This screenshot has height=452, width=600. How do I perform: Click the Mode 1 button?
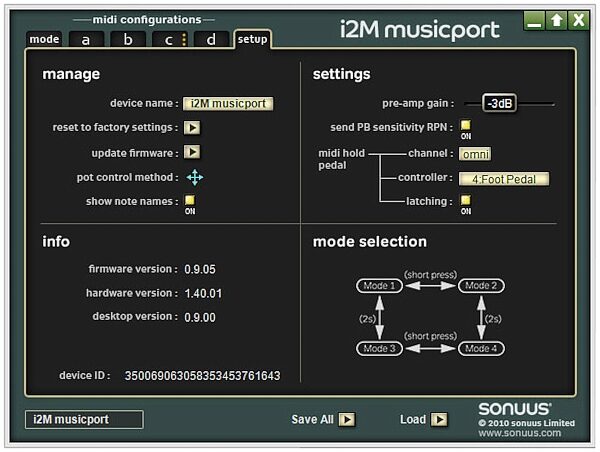tap(379, 286)
